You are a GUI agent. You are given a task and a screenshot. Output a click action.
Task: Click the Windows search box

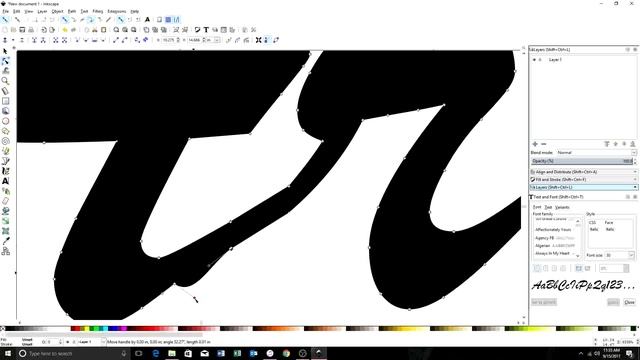(x=73, y=353)
